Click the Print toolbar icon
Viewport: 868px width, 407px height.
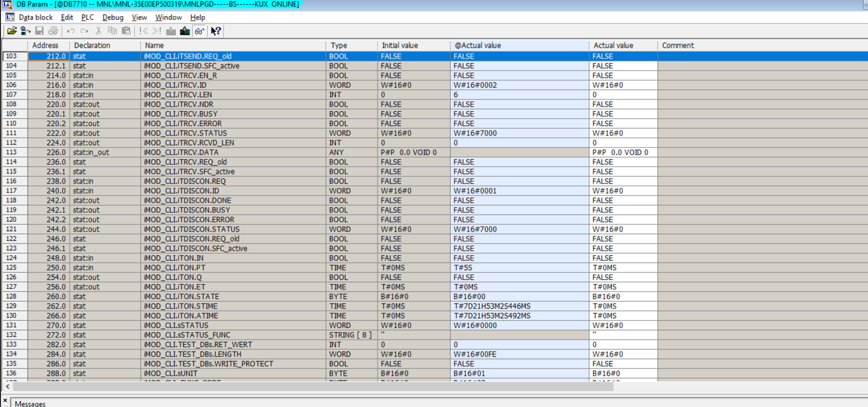tap(53, 31)
